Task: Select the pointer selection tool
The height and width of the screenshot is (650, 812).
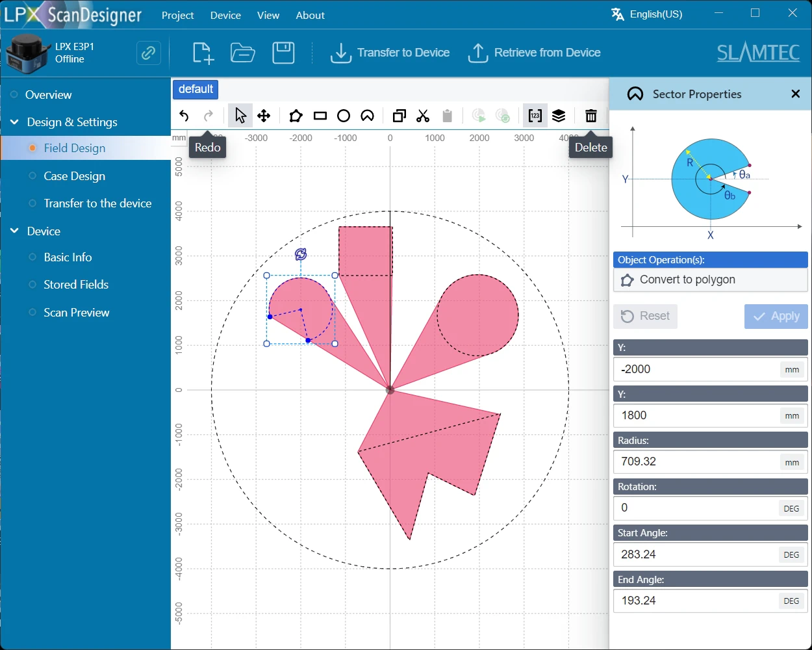Action: [x=240, y=116]
